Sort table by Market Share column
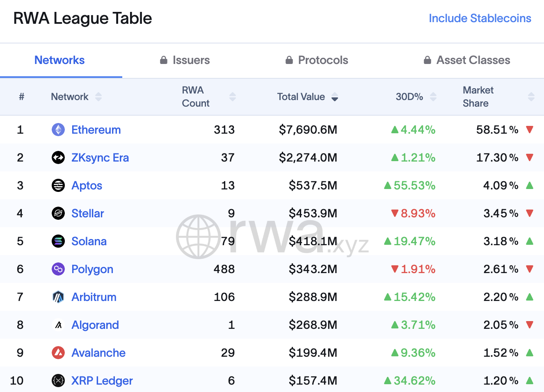 coord(531,97)
